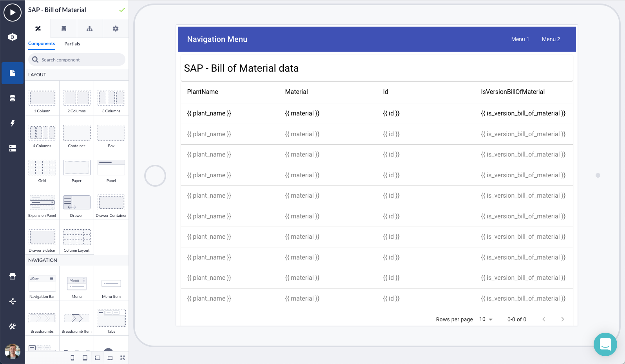Go to previous table page

[x=544, y=319]
